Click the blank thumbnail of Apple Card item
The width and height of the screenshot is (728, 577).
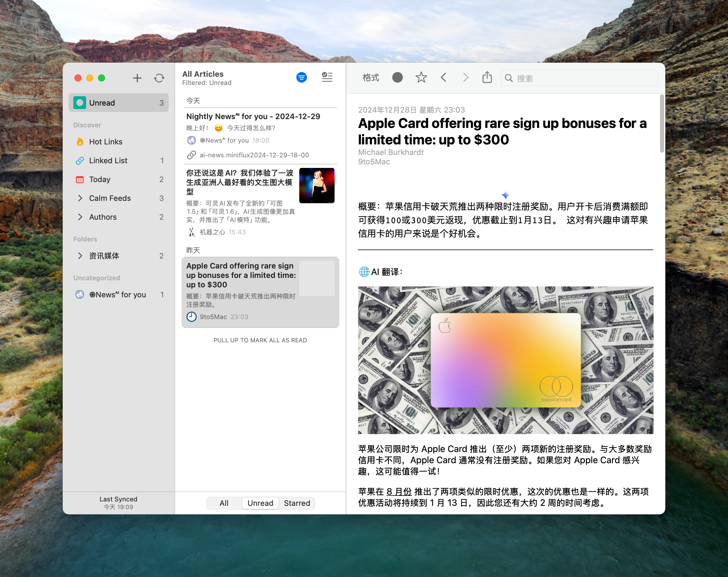tap(317, 279)
